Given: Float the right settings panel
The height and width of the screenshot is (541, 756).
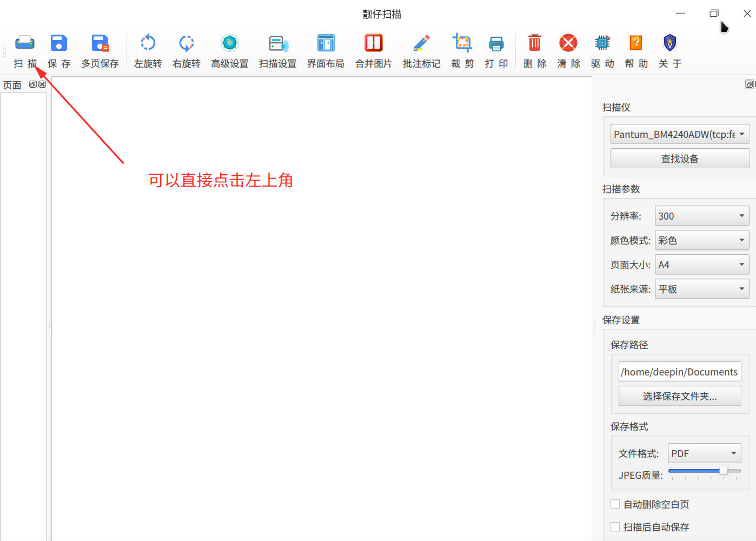Looking at the screenshot, I should pyautogui.click(x=749, y=84).
